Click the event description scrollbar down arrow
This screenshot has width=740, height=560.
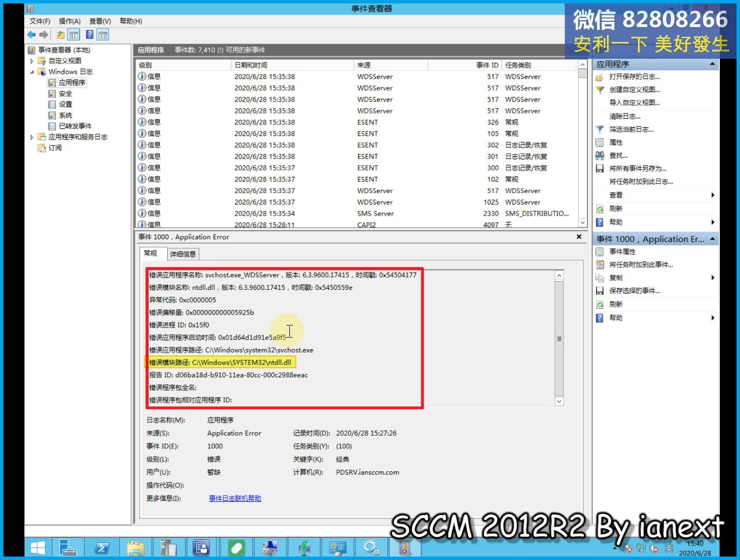tap(559, 401)
